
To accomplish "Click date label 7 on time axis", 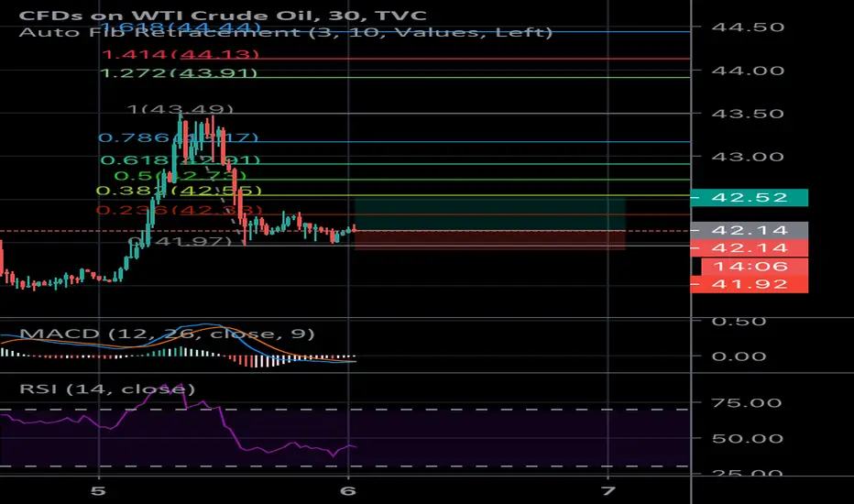I will 608,491.
